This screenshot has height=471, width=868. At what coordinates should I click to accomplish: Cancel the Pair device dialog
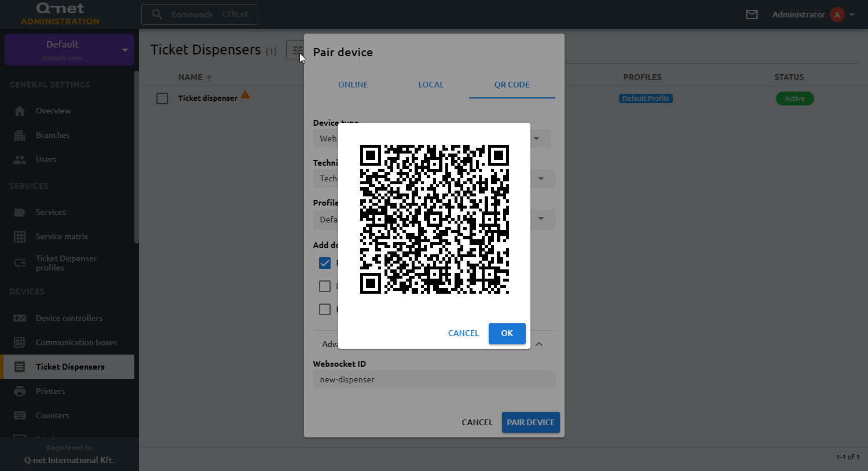(477, 422)
